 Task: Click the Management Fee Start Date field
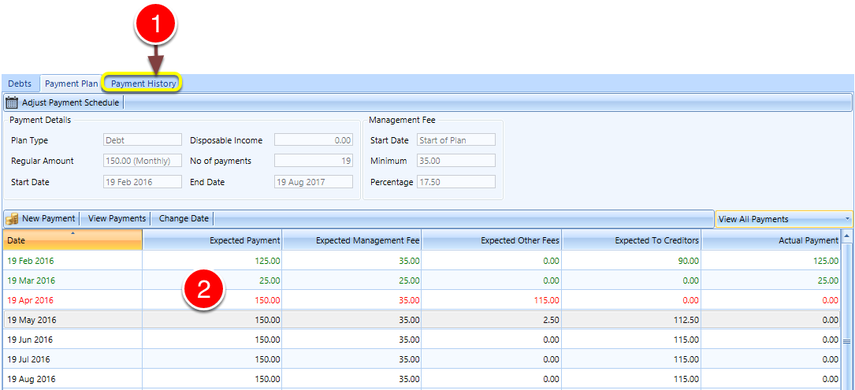click(456, 140)
